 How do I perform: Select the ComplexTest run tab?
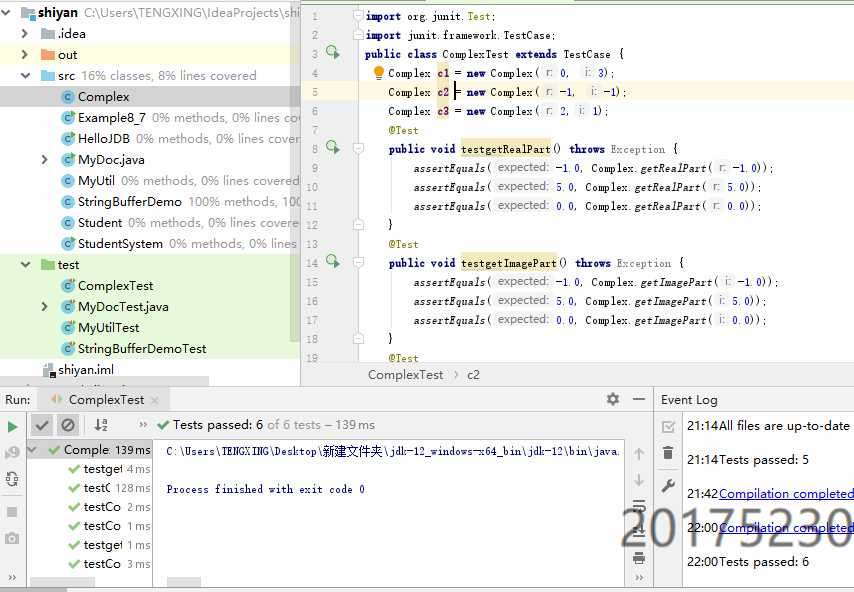tap(101, 400)
